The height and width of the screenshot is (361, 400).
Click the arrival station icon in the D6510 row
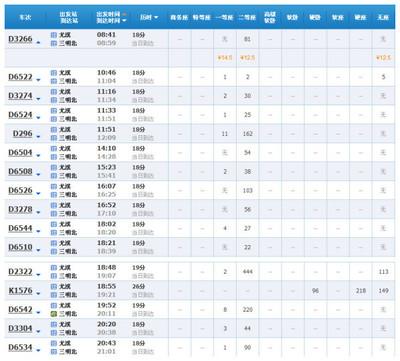coord(53,251)
